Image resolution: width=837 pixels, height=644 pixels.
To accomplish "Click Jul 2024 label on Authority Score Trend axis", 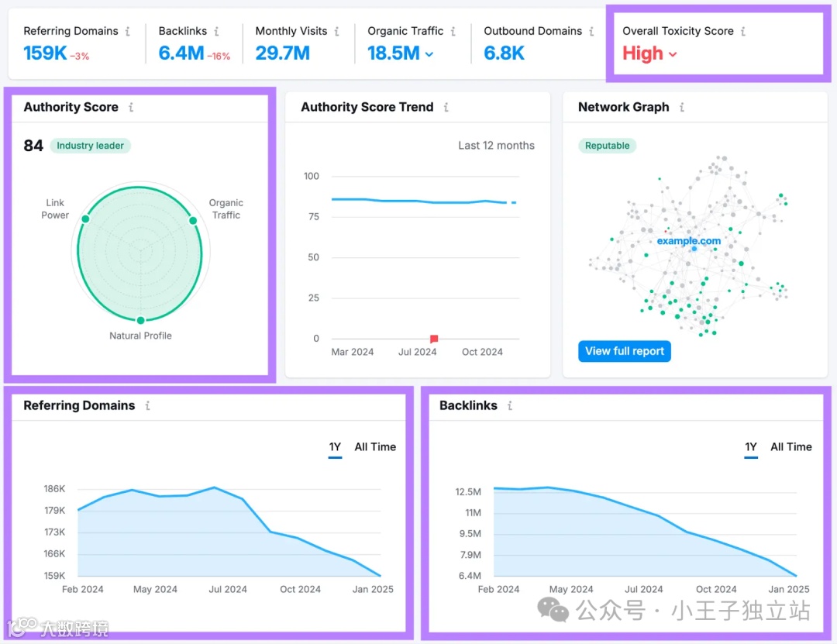I will [x=418, y=352].
